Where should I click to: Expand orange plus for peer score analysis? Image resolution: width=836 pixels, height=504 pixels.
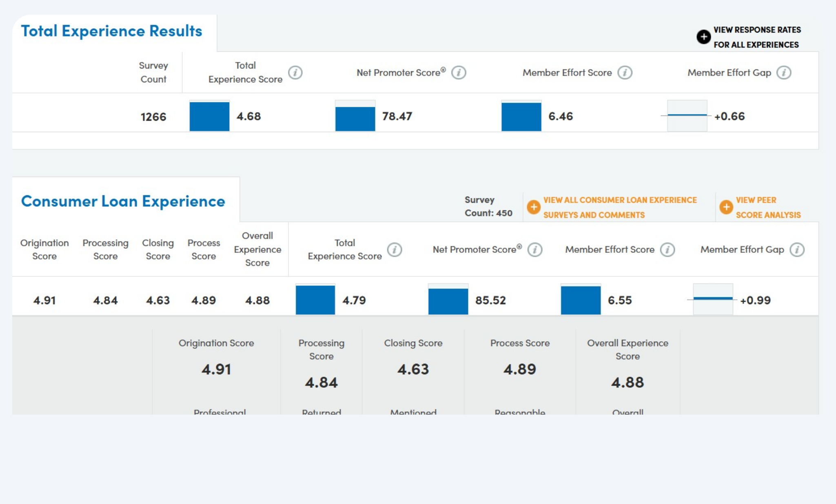click(x=726, y=207)
